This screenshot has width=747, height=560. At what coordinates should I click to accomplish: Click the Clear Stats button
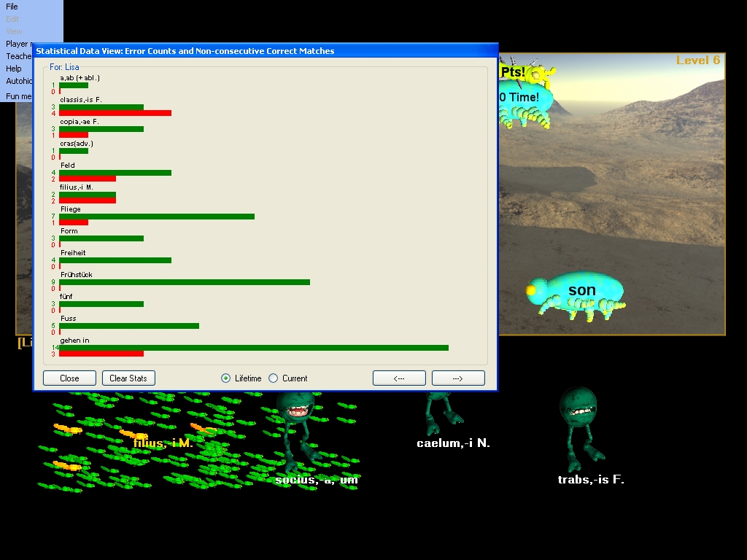coord(128,378)
